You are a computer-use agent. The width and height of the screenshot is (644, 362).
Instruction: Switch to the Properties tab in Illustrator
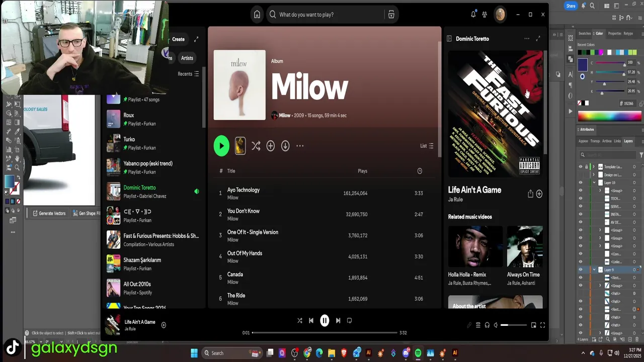tap(615, 34)
